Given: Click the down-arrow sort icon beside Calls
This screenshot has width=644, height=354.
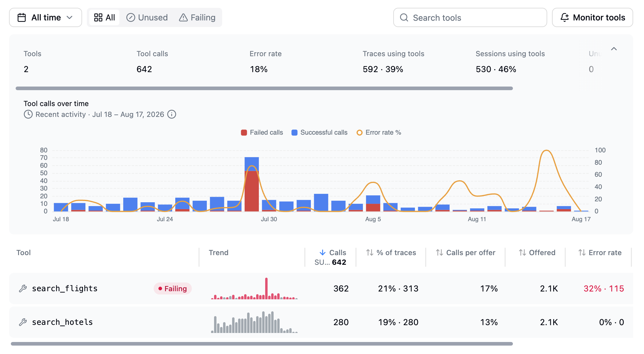Looking at the screenshot, I should (323, 253).
